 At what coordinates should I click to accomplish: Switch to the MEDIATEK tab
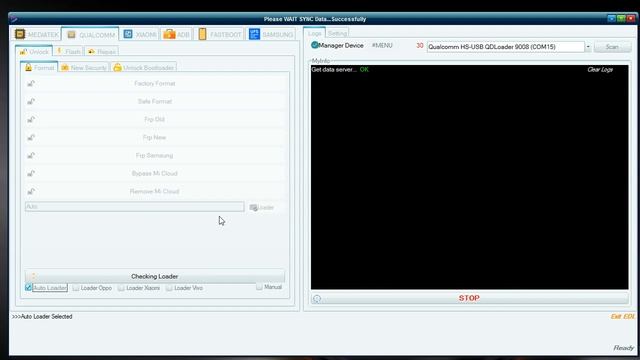point(37,34)
